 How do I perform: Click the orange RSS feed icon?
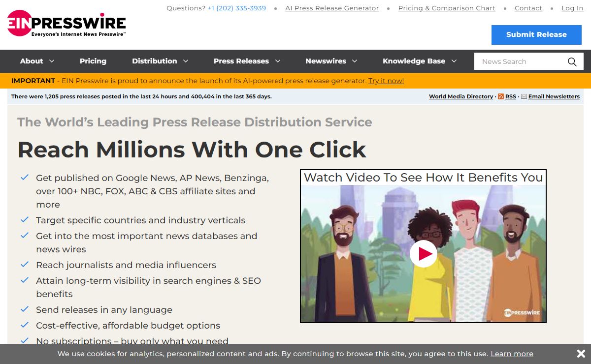501,96
